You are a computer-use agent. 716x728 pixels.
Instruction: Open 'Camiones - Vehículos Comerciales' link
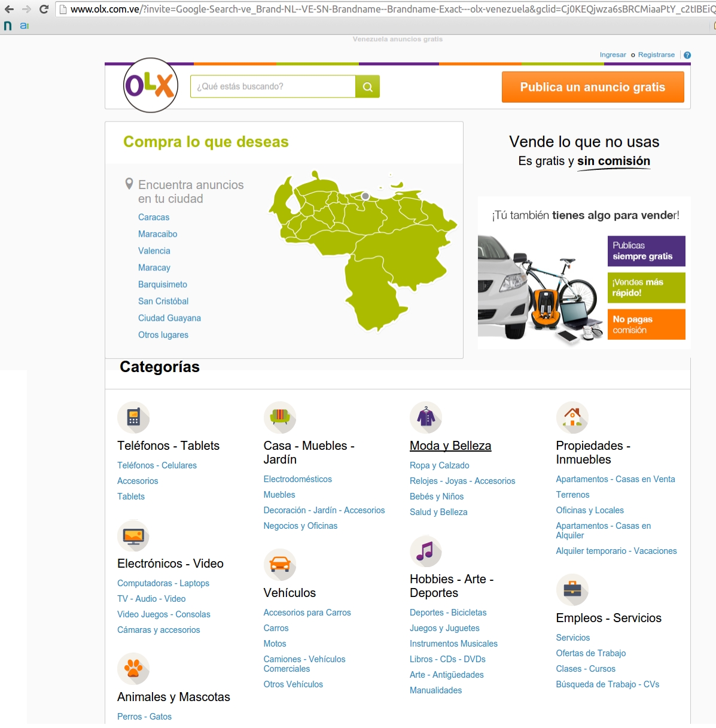[304, 663]
